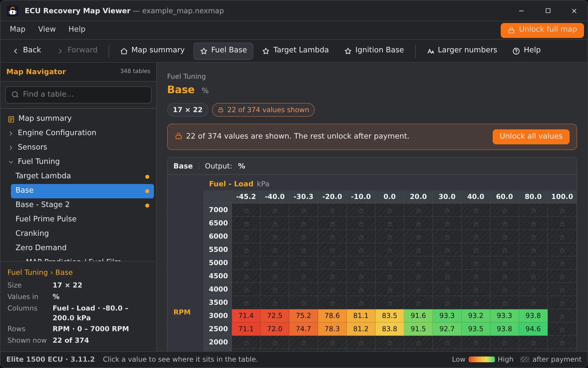Click the 7000 RPM row header
The width and height of the screenshot is (588, 368).
(218, 210)
